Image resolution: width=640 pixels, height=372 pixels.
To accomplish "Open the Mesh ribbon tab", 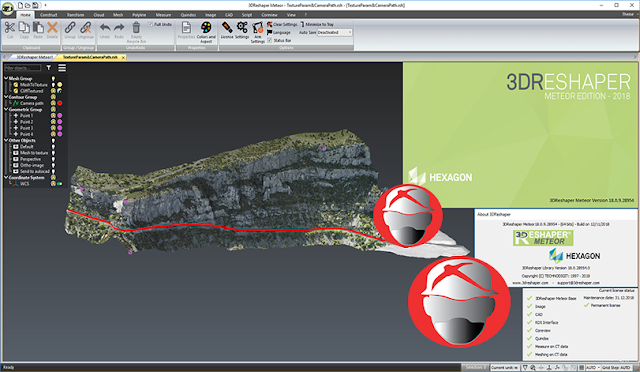I will pos(118,15).
